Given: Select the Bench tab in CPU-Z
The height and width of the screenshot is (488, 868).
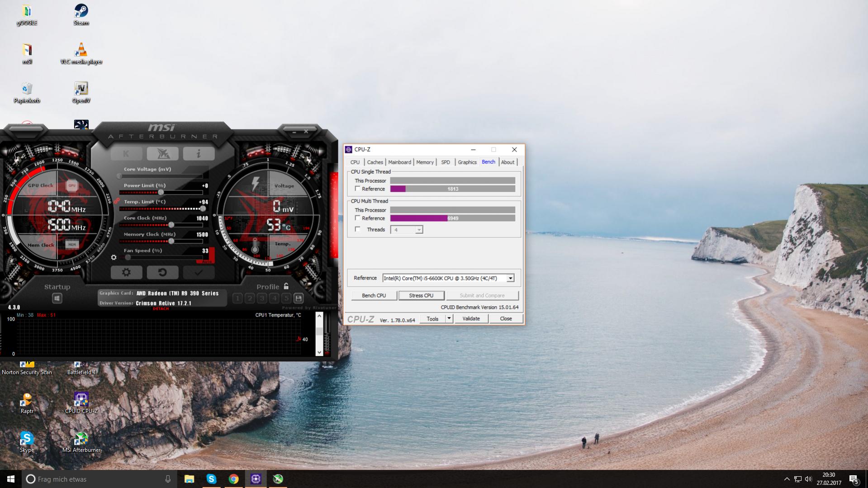Looking at the screenshot, I should click(489, 162).
